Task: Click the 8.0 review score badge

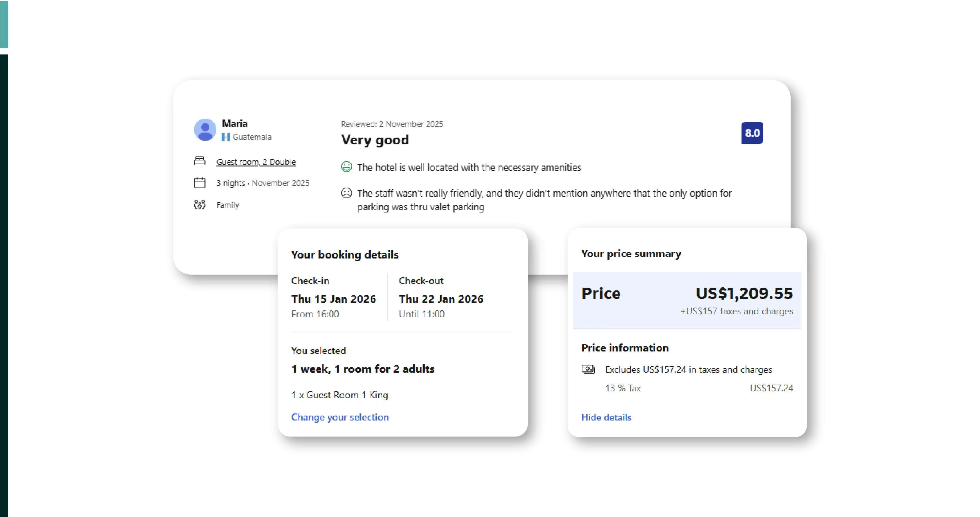Action: (752, 133)
